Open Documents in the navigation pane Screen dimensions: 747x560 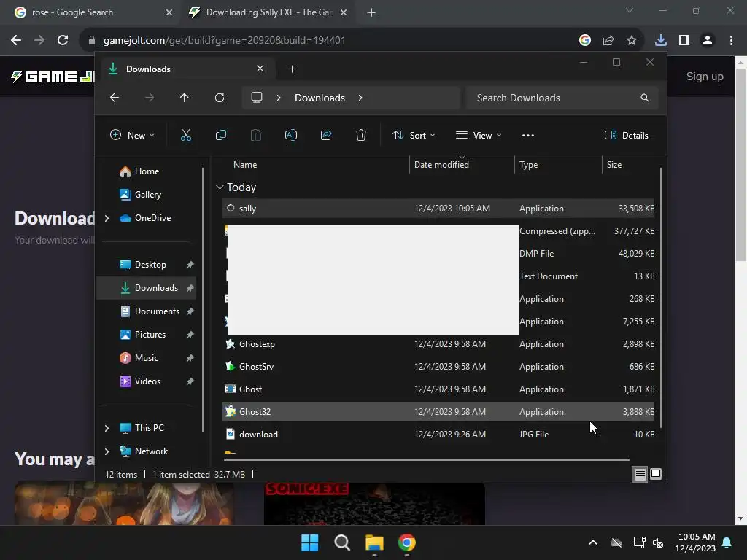(x=157, y=311)
